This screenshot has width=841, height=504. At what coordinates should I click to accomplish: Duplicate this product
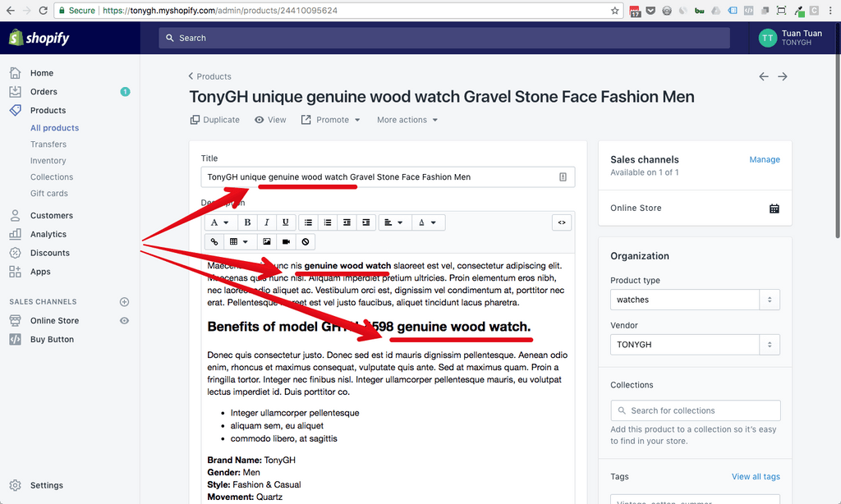(x=214, y=120)
